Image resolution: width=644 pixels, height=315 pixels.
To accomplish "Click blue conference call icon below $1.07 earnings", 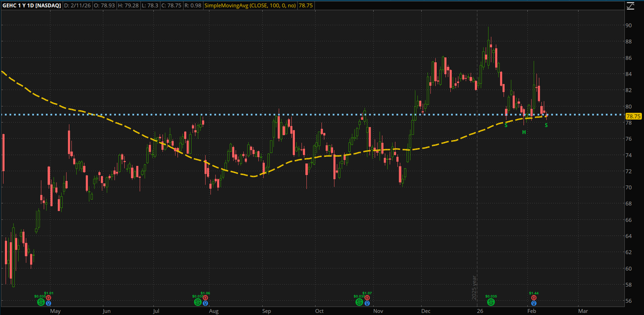I will 366,304.
